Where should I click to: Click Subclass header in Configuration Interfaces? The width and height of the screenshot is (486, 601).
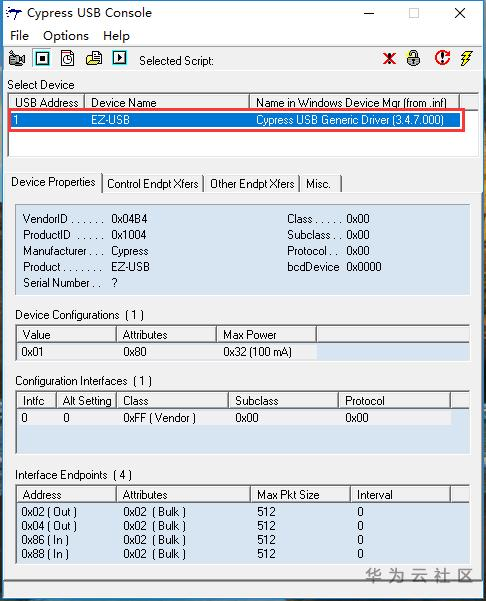tap(284, 401)
